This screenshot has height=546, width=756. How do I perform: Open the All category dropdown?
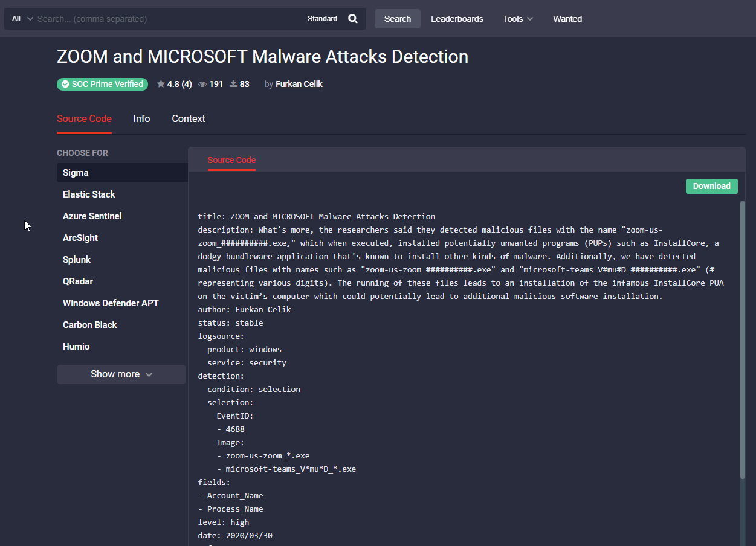22,19
